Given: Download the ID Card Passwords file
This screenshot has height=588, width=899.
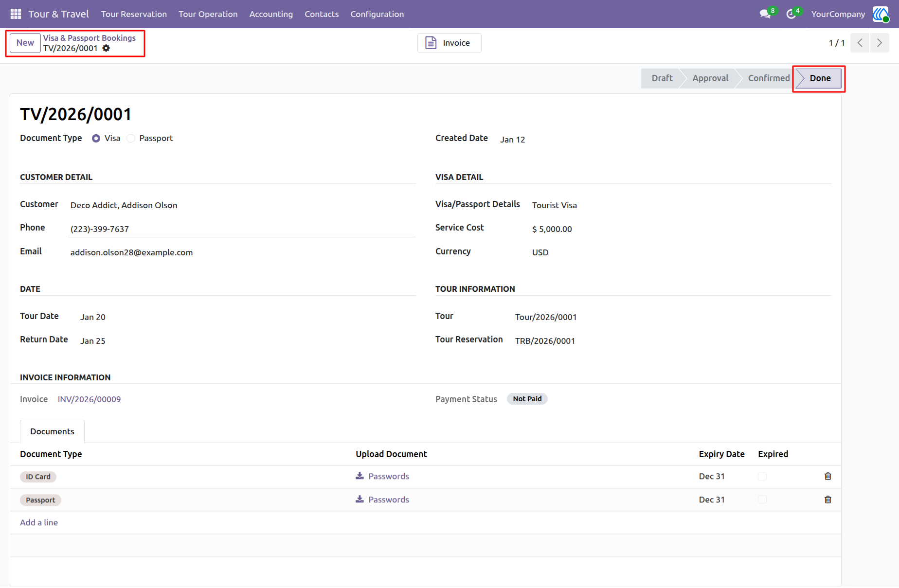Looking at the screenshot, I should pyautogui.click(x=382, y=476).
